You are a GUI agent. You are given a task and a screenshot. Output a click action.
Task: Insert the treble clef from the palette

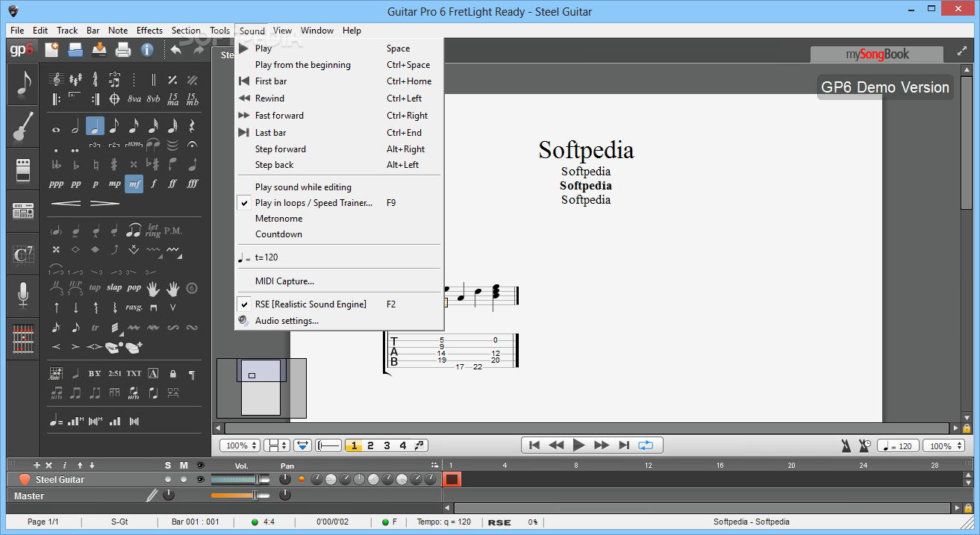[x=56, y=79]
